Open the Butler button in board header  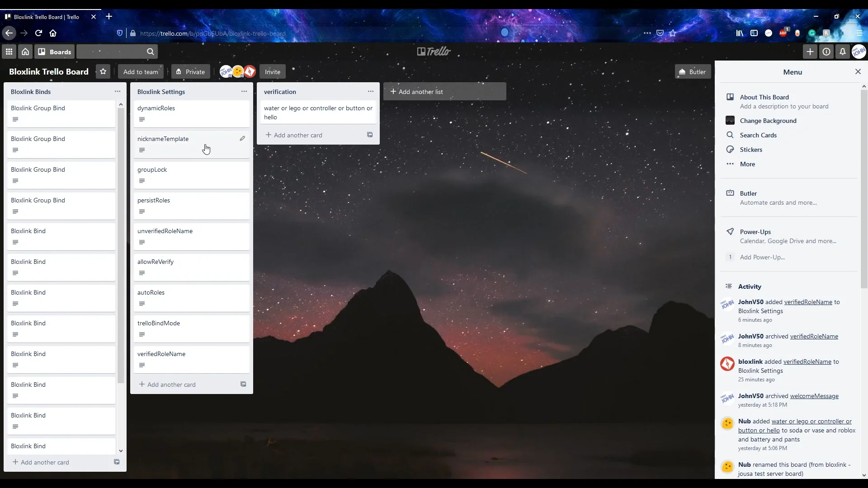click(693, 72)
